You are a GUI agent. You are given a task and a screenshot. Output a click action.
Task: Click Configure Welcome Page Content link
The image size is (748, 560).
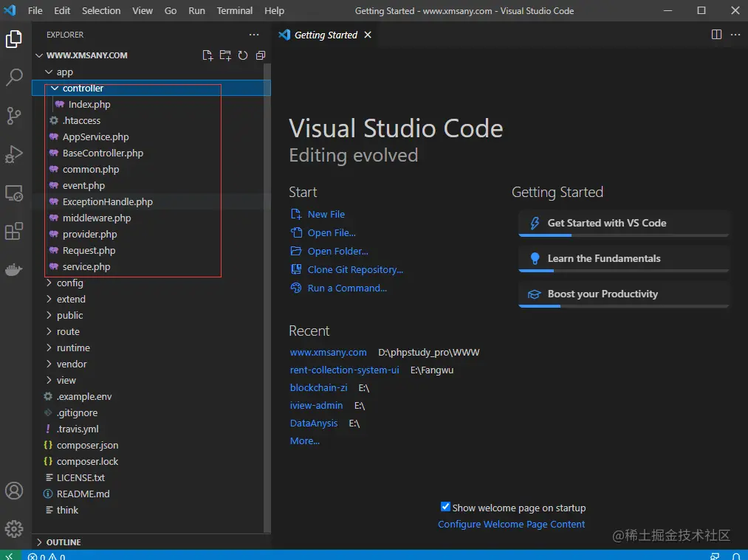(x=512, y=525)
